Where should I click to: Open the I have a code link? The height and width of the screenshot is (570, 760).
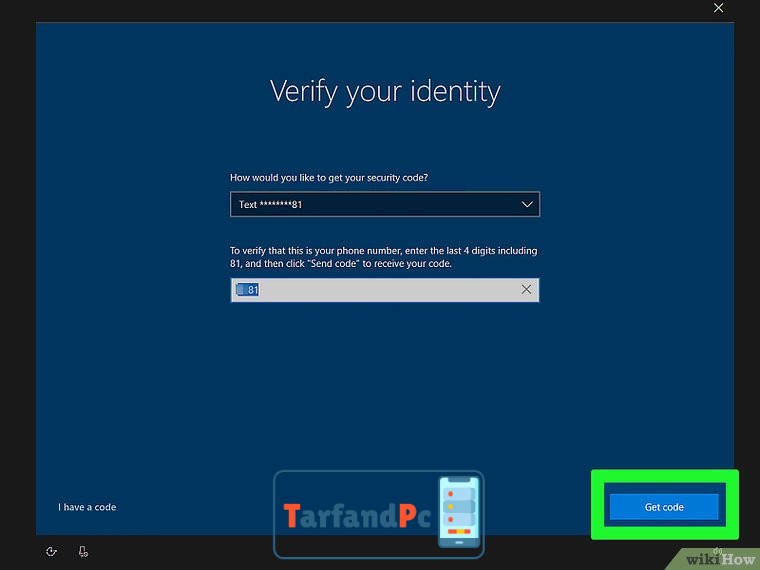(87, 507)
